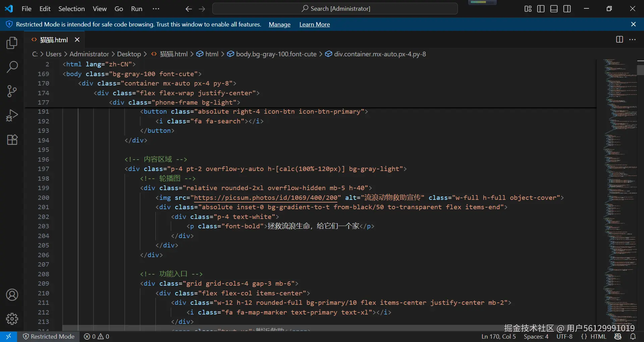Open the Manage gear icon
644x342 pixels.
[x=12, y=319]
